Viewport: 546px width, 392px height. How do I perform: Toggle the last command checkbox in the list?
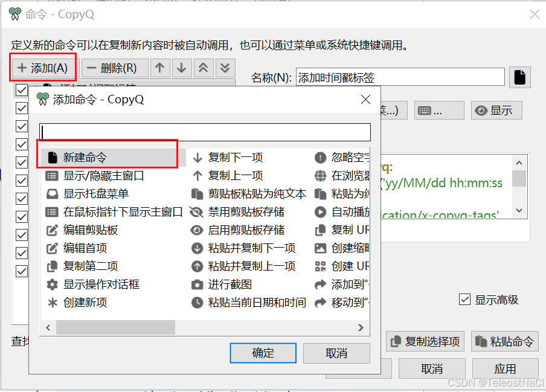coord(22,271)
